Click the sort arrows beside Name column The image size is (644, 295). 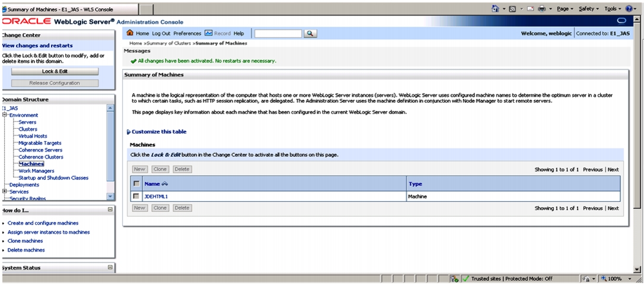tap(165, 184)
